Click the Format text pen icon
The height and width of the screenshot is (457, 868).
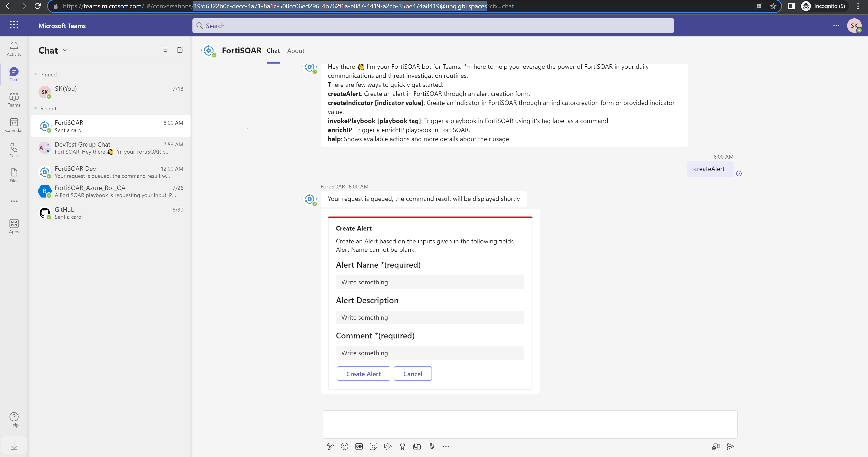[x=330, y=446]
